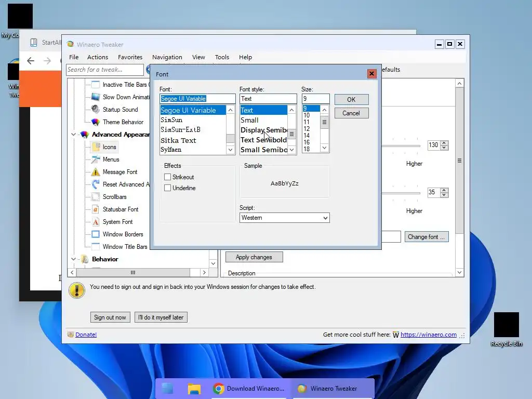The width and height of the screenshot is (532, 399).
Task: Click Sign out now button
Action: click(110, 317)
